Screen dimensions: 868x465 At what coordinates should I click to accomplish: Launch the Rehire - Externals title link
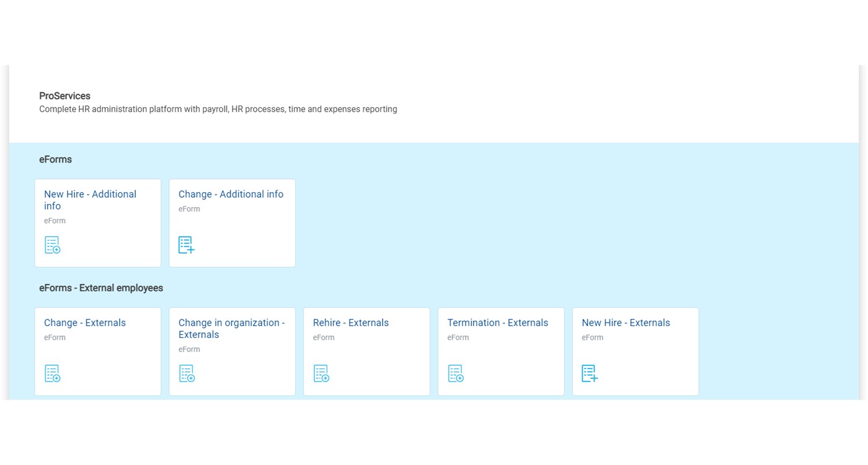click(350, 322)
